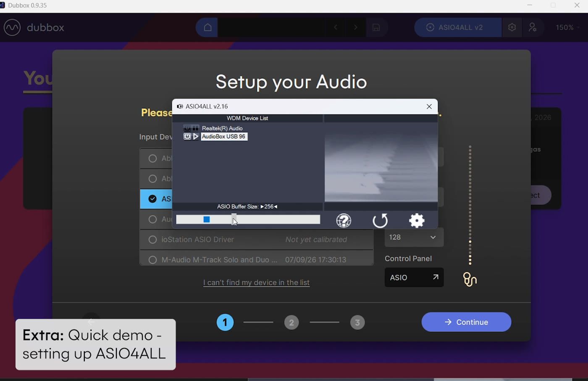Select the first input device radio button

coord(152,159)
